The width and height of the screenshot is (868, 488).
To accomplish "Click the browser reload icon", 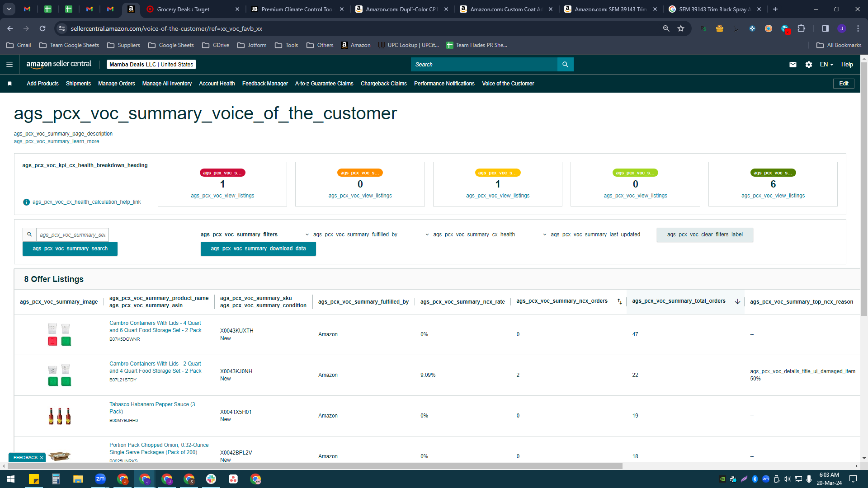I will pyautogui.click(x=42, y=28).
